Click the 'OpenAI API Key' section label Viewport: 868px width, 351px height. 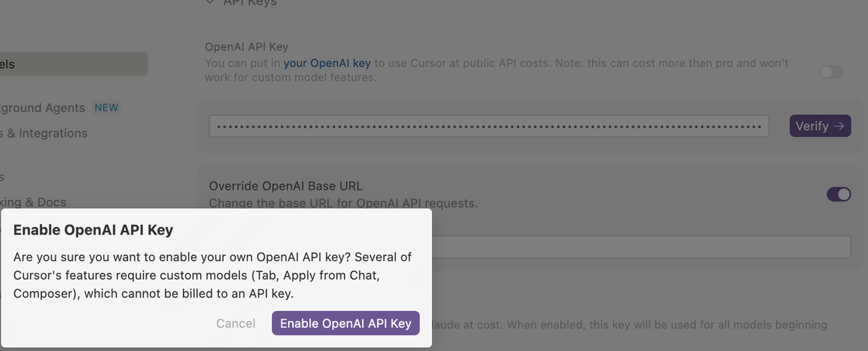tap(246, 47)
